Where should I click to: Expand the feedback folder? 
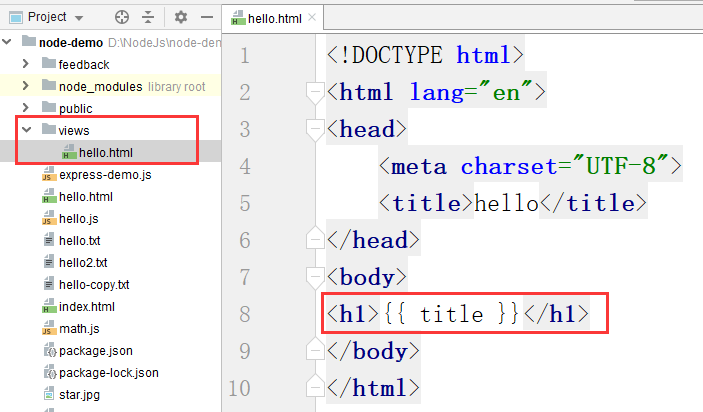pos(26,64)
